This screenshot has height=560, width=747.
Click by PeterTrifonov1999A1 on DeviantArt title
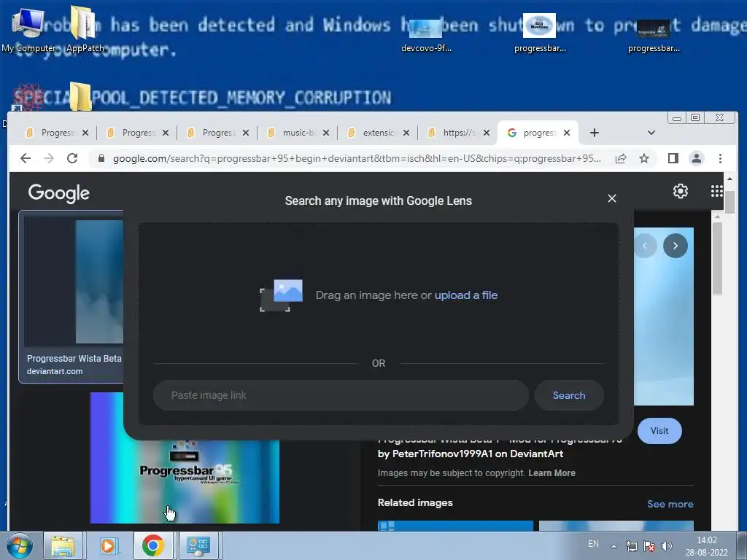click(471, 454)
